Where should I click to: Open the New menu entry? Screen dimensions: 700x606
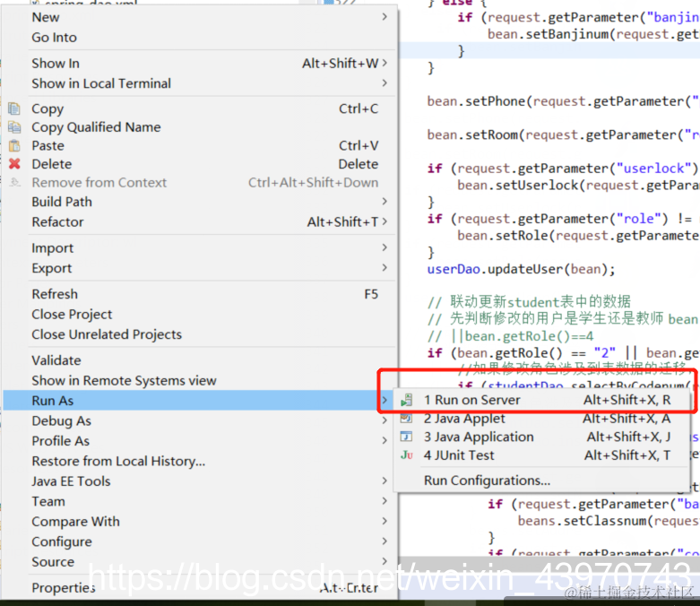click(199, 17)
